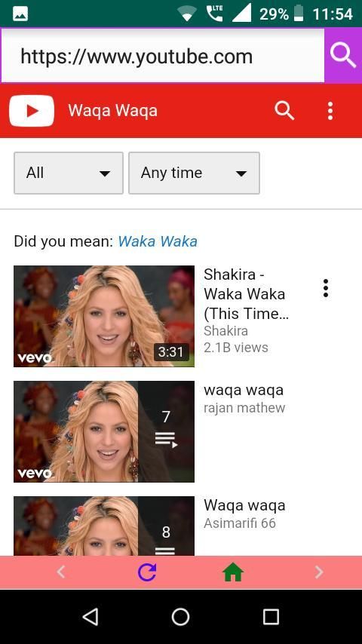Go back with the browser left arrow
The height and width of the screenshot is (644, 362).
coord(61,572)
